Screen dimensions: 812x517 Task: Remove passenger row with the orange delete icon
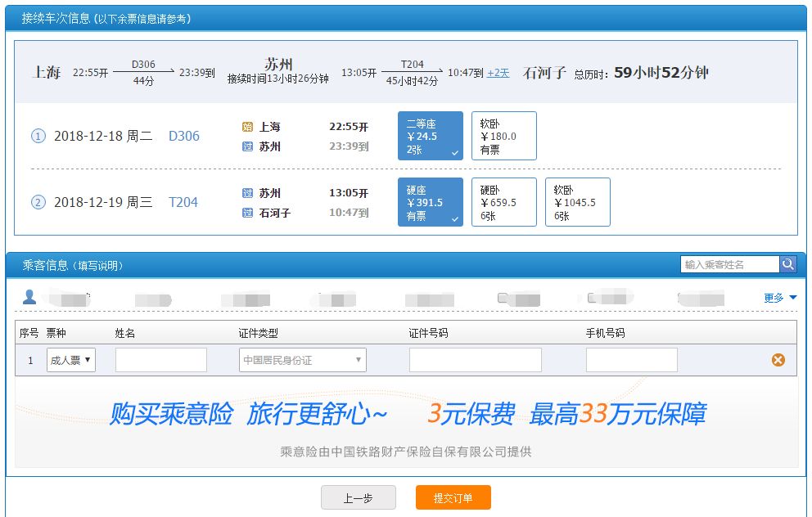pyautogui.click(x=778, y=358)
